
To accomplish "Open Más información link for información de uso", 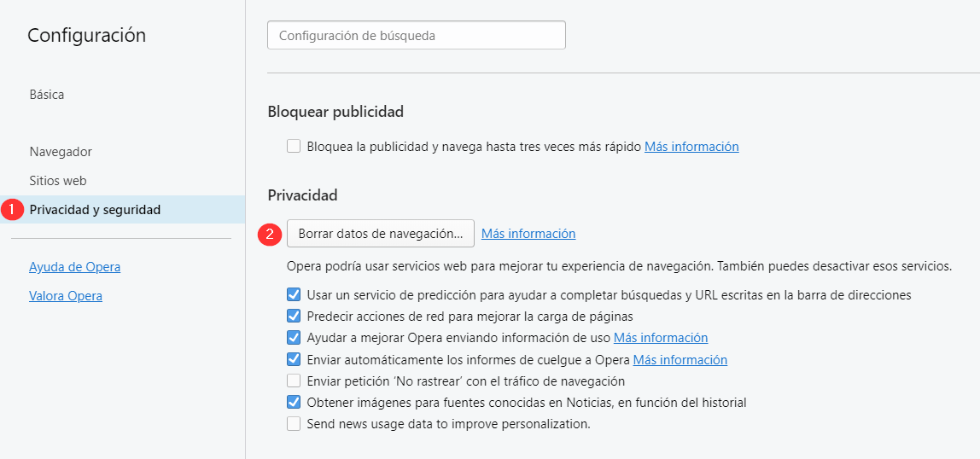I will point(661,338).
